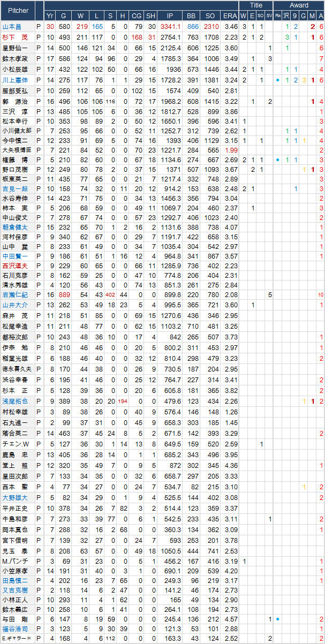Click the ERA column header

230,16
